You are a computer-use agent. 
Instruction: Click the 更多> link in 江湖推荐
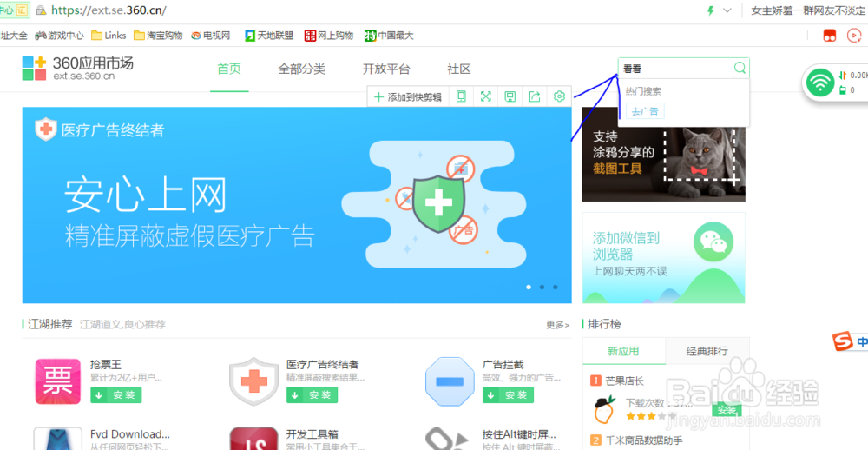pyautogui.click(x=557, y=325)
